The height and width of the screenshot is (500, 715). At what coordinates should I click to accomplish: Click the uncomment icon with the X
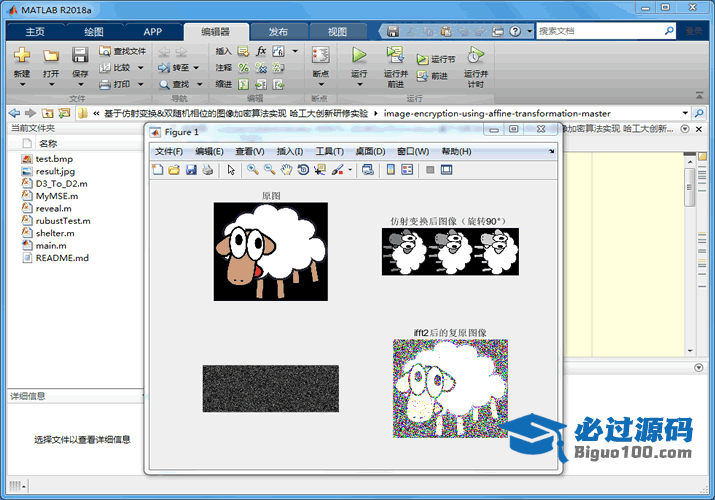(x=261, y=68)
